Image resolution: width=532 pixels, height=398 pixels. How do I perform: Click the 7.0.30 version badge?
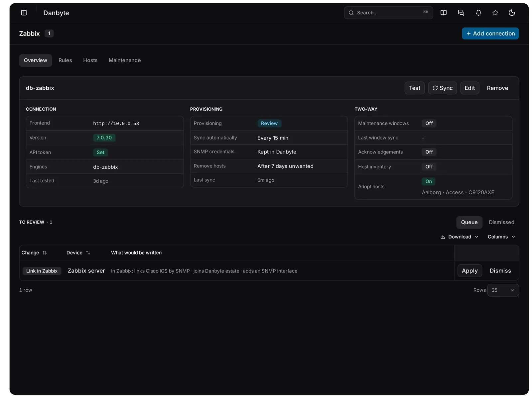104,138
